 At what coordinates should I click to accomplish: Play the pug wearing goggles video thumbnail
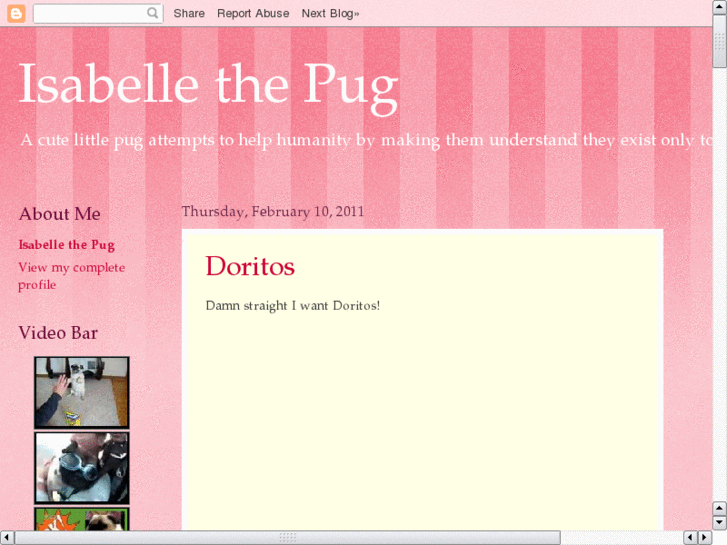click(x=82, y=468)
